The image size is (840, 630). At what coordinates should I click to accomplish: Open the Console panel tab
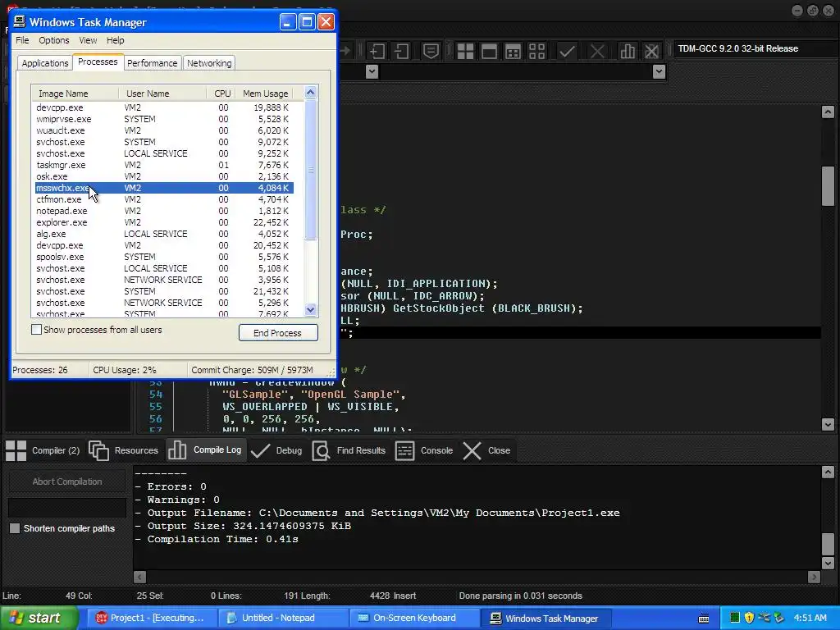(x=424, y=450)
